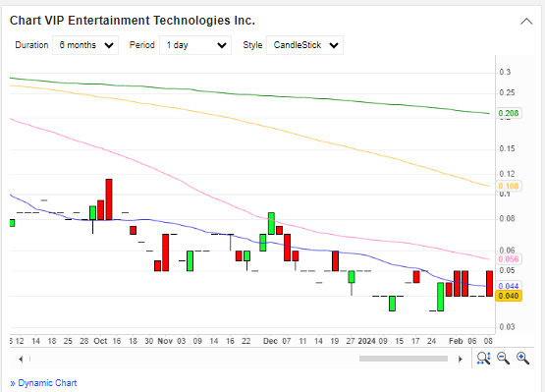Viewport: 545px width, 392px height.
Task: Click the 0.3 price axis label
Action: (505, 72)
